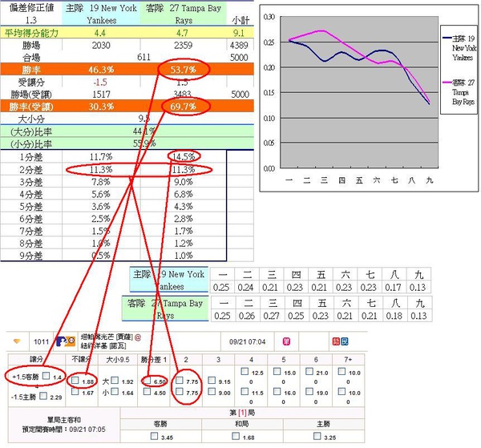Select the Yankees 46.3% win rate cell
This screenshot has height=448, width=481.
[x=101, y=70]
